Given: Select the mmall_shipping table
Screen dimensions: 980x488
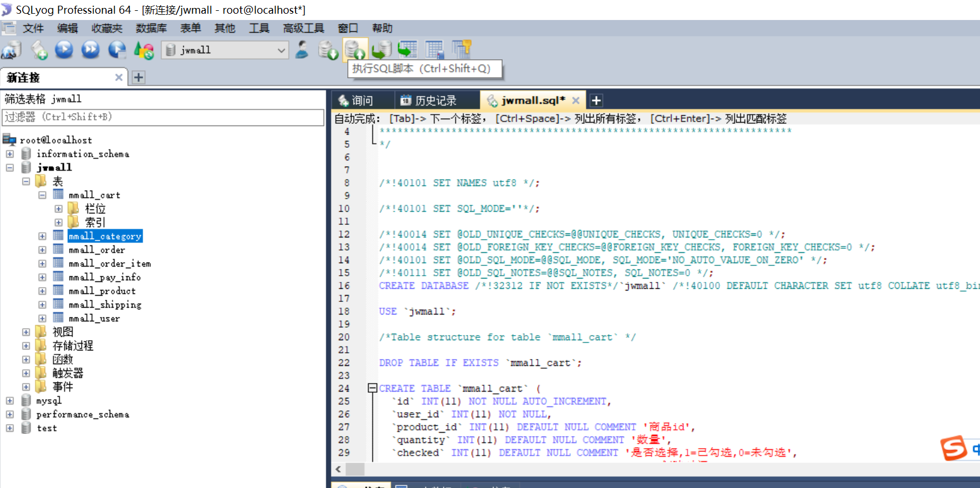Looking at the screenshot, I should pyautogui.click(x=105, y=304).
